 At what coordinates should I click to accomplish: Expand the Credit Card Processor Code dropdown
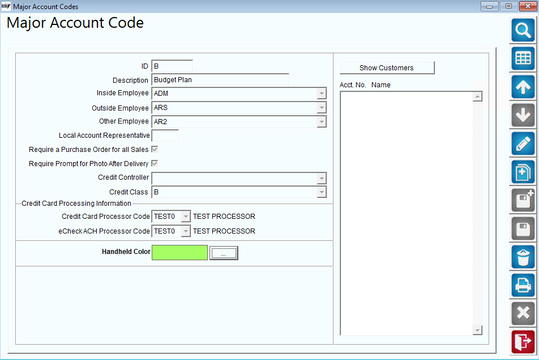point(185,216)
